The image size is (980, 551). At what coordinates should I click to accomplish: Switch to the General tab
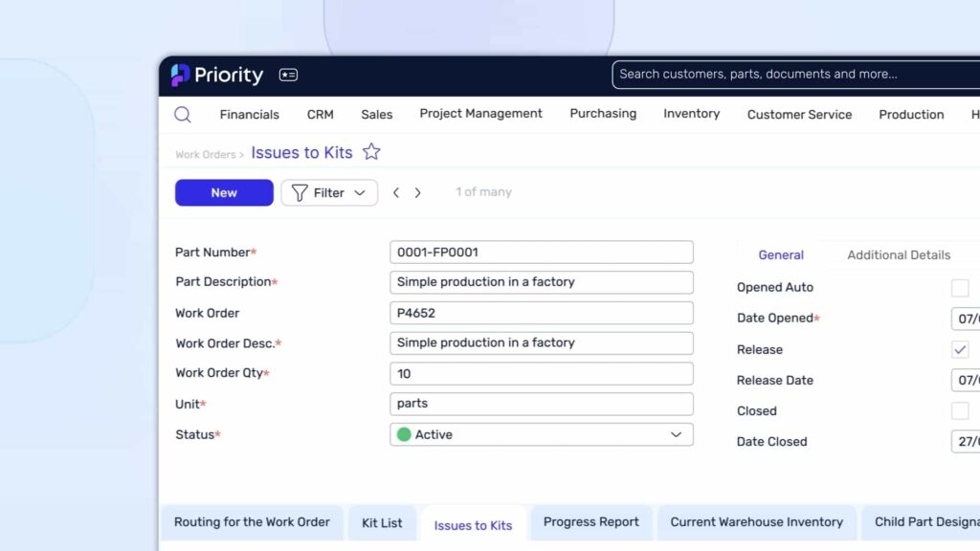click(x=781, y=254)
